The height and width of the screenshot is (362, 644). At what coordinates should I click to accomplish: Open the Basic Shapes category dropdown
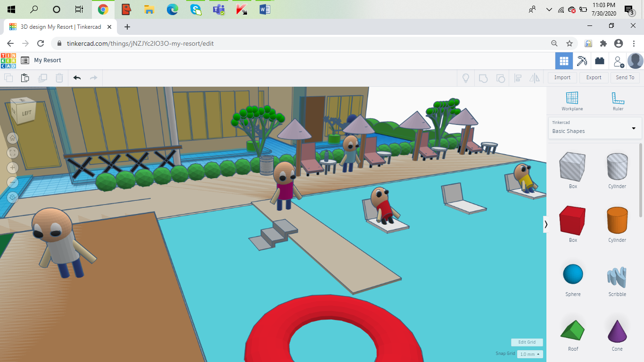pos(594,128)
